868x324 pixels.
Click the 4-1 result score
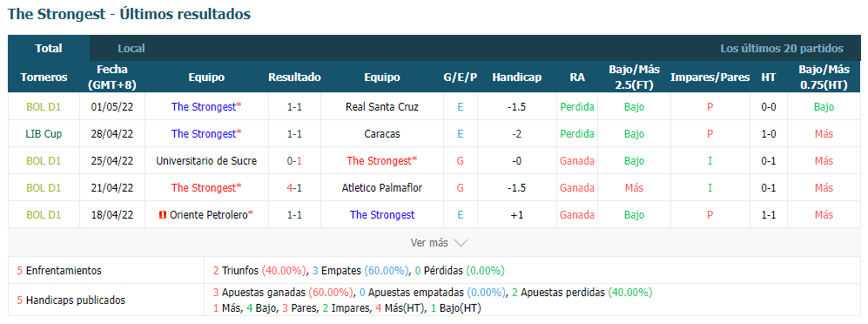294,188
